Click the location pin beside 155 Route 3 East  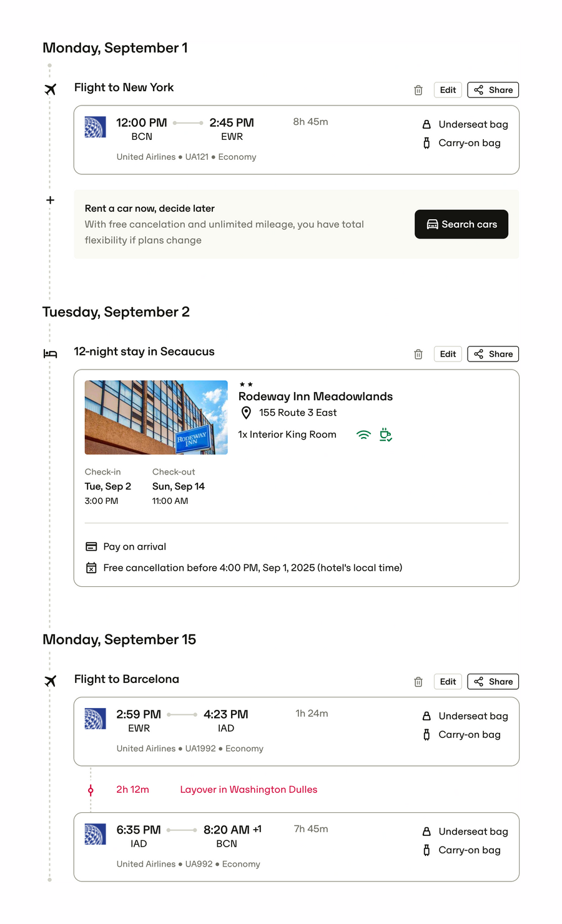[x=245, y=413]
